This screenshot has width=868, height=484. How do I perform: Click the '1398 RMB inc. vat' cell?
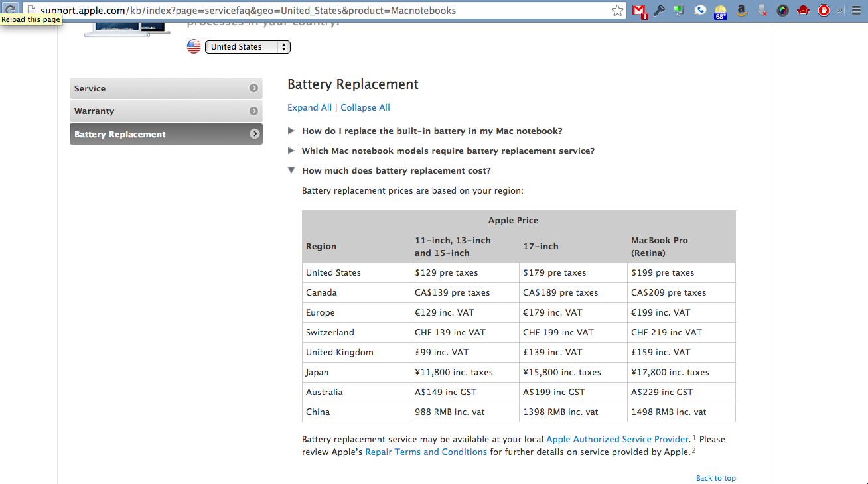(560, 412)
